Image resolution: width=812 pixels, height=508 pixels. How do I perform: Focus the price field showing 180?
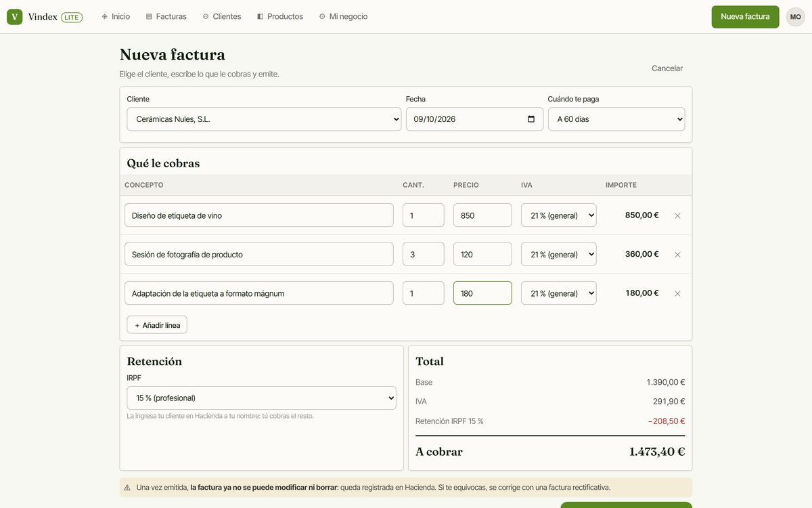(x=482, y=293)
